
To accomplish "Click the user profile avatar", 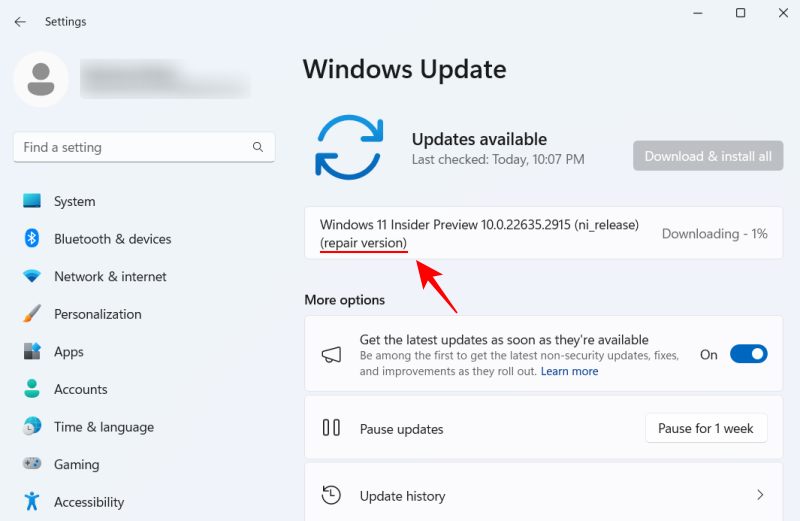I will 41,79.
